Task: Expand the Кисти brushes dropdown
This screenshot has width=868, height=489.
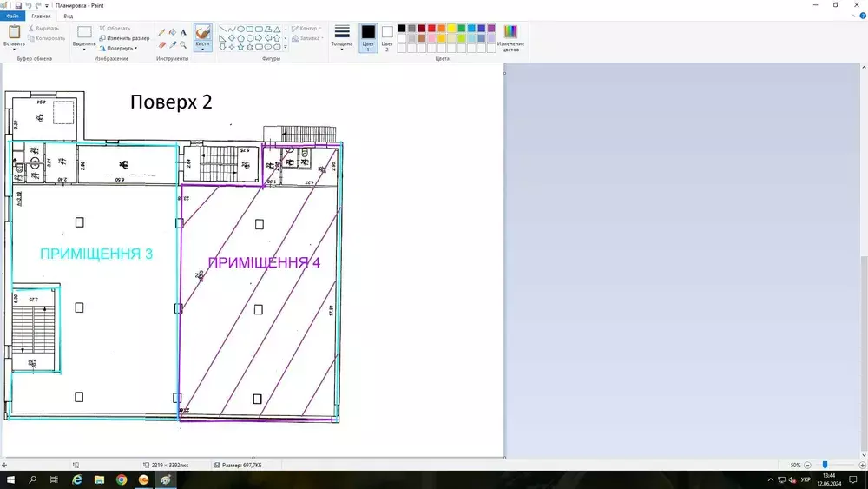Action: tap(202, 49)
